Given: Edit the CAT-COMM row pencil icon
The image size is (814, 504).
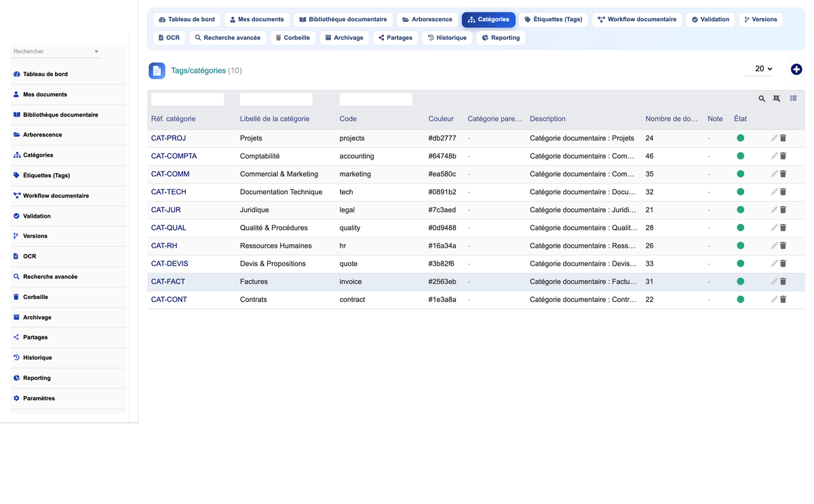Looking at the screenshot, I should pyautogui.click(x=774, y=174).
